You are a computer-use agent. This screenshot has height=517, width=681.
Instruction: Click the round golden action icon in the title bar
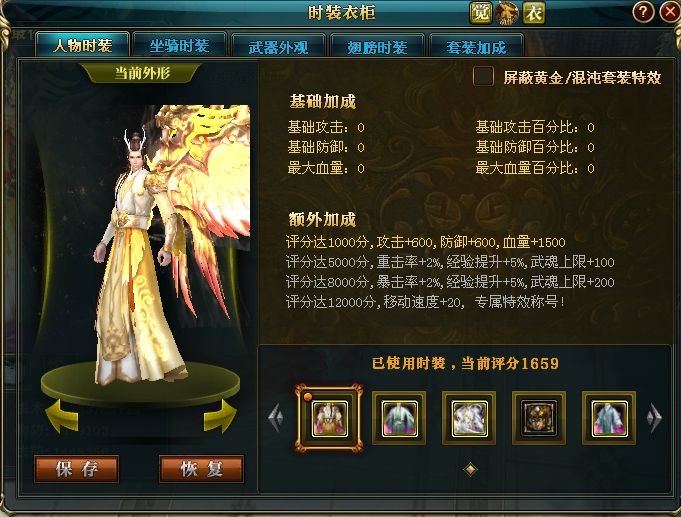tap(507, 13)
